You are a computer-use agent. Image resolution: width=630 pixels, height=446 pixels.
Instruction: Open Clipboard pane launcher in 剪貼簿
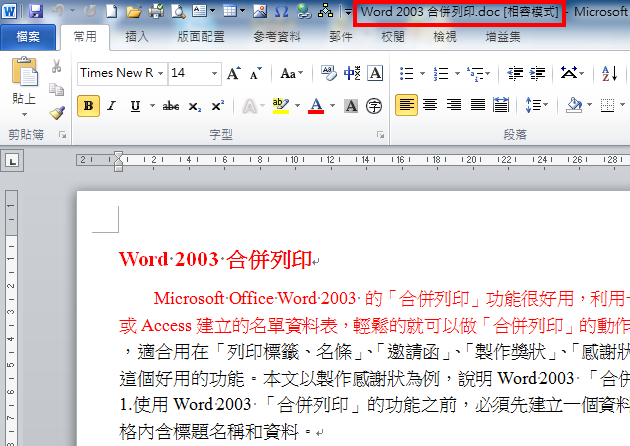point(63,135)
